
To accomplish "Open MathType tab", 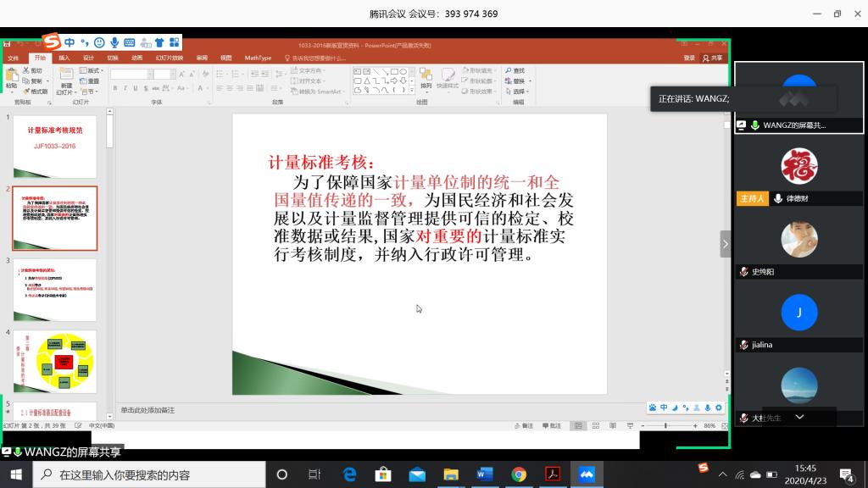I will [x=258, y=58].
